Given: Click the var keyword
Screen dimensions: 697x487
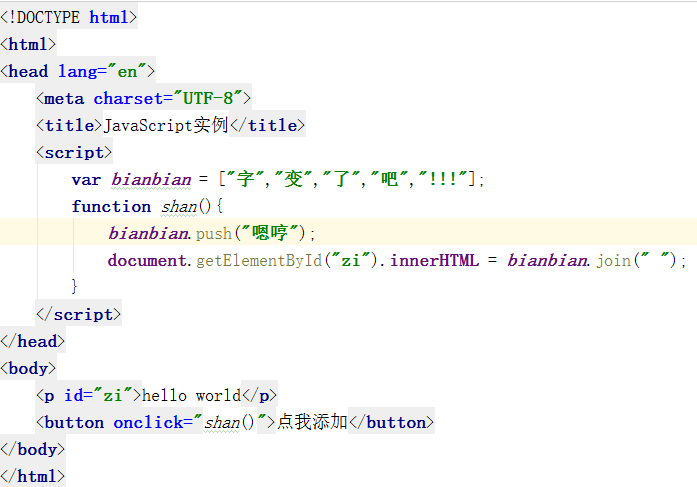Looking at the screenshot, I should pyautogui.click(x=86, y=179).
